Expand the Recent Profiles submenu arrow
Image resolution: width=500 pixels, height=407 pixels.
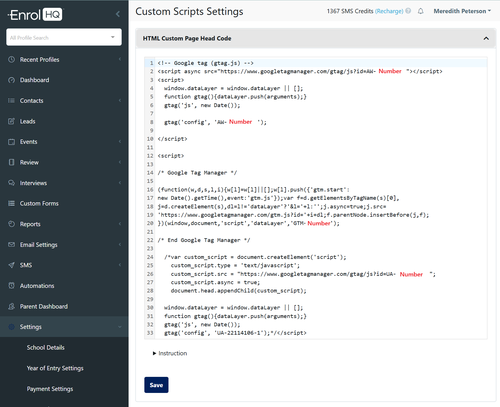tap(120, 59)
